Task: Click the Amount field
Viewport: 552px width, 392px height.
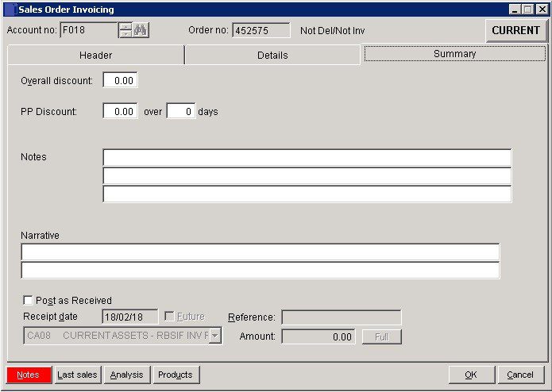Action: coord(318,336)
